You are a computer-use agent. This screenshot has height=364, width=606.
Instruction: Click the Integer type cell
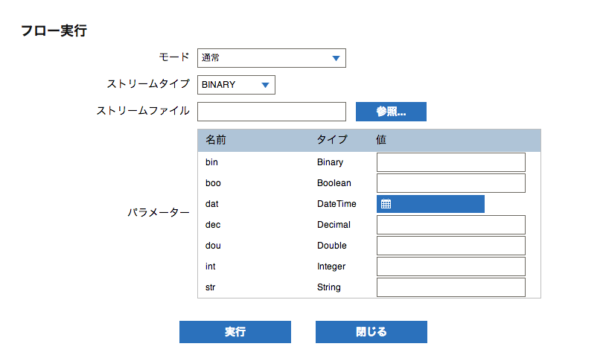pos(331,266)
